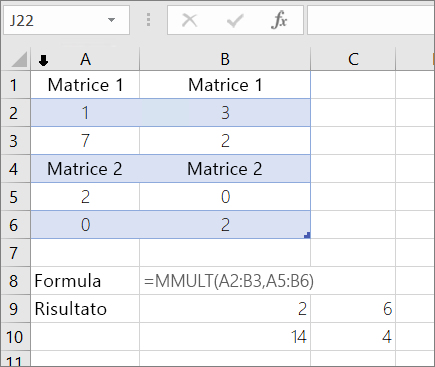Click empty cell A7

coord(85,253)
